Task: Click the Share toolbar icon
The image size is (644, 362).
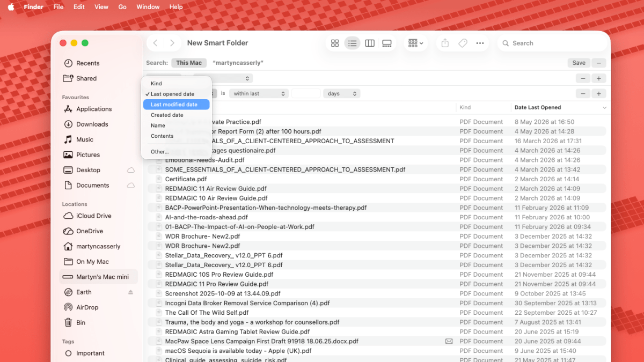Action: click(445, 43)
